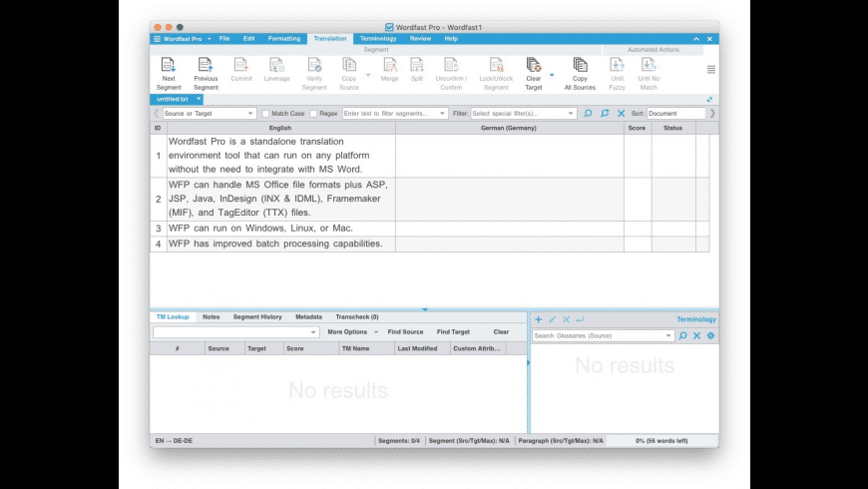
Task: Click the Lock/Unlock Segment icon
Action: click(496, 65)
